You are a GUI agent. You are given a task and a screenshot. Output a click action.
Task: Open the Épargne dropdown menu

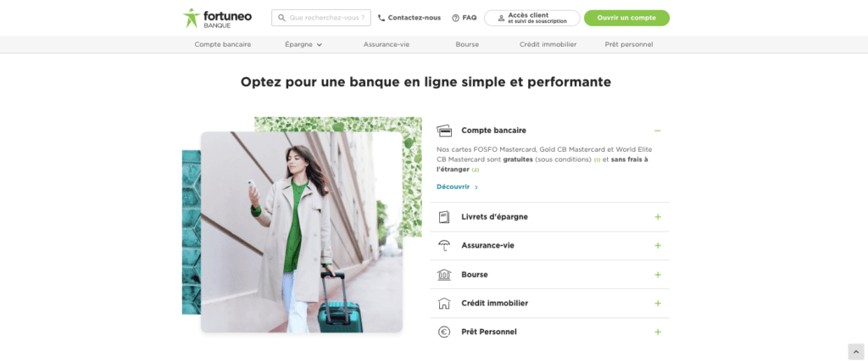pos(303,44)
